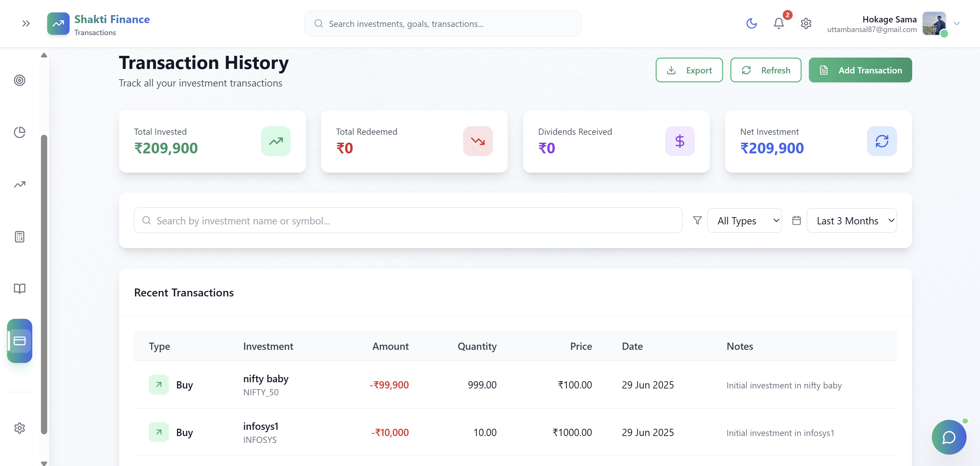This screenshot has width=980, height=466.
Task: Open the Goals target icon in sidebar
Action: tap(19, 80)
